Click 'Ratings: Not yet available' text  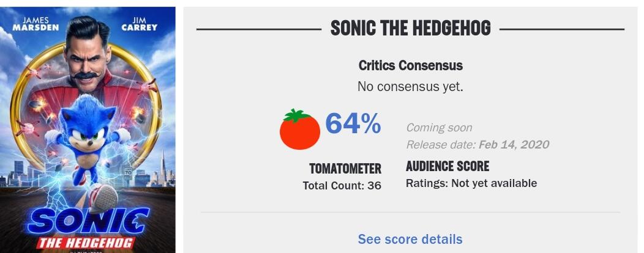coord(471,183)
